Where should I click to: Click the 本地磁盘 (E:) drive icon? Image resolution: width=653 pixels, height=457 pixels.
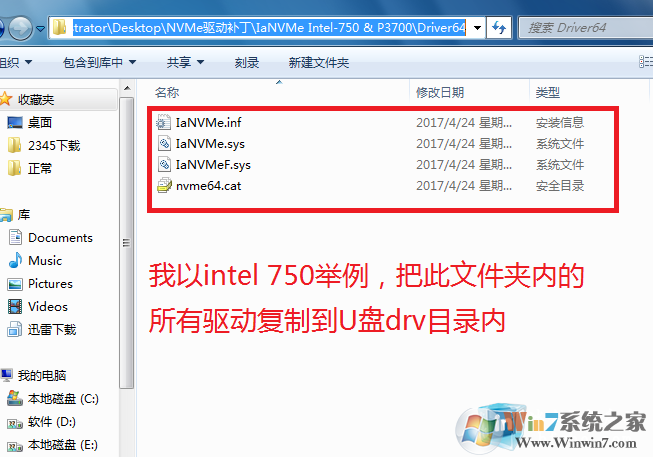[15, 446]
